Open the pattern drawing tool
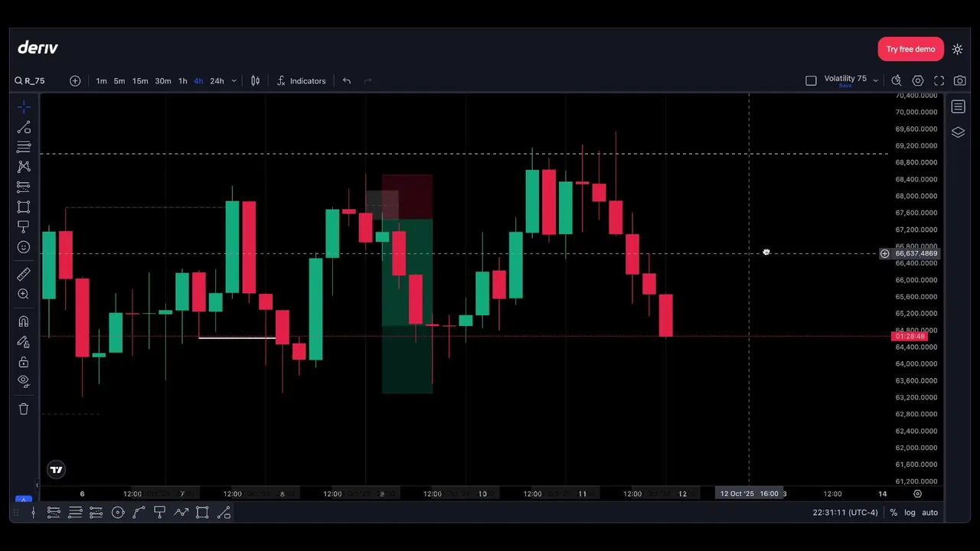 (x=24, y=166)
